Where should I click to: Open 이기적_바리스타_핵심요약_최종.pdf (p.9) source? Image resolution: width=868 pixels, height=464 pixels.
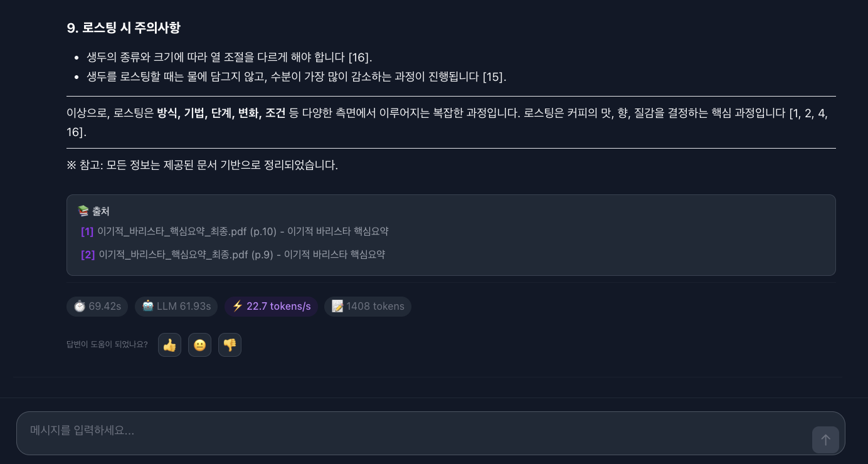tap(186, 255)
